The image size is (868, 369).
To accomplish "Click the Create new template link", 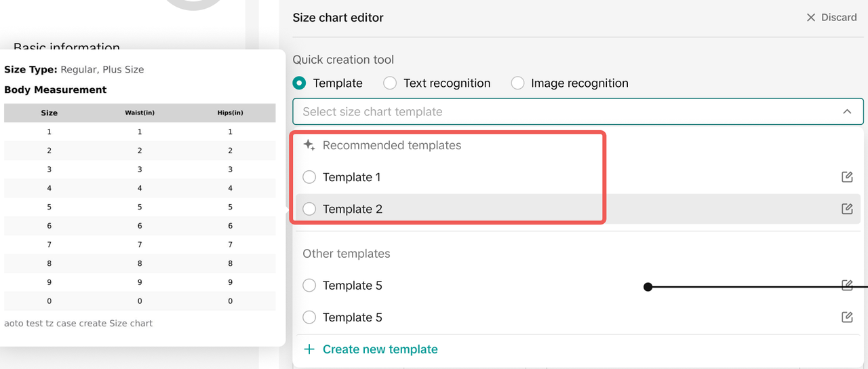I will coord(380,349).
